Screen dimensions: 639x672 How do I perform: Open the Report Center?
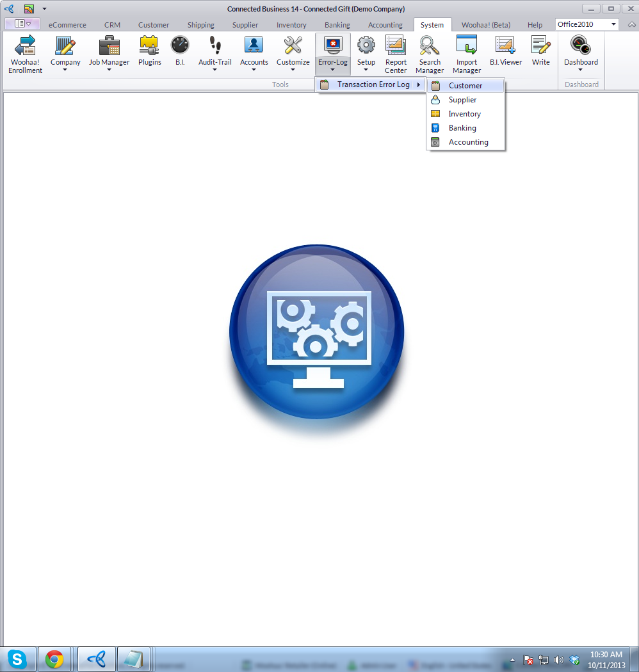pos(396,54)
